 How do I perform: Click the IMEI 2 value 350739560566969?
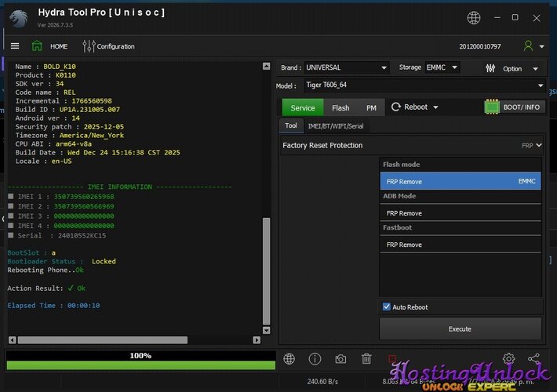coord(84,206)
